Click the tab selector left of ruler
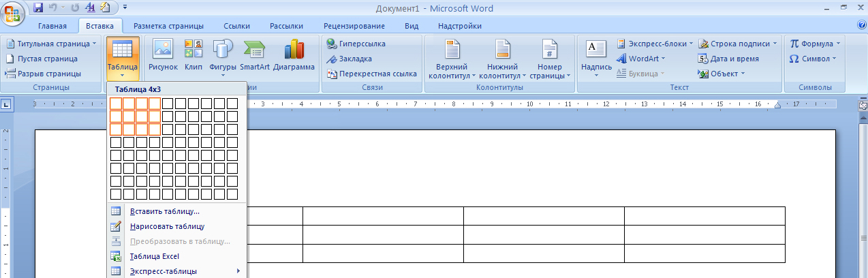Image resolution: width=868 pixels, height=278 pixels. [x=5, y=104]
